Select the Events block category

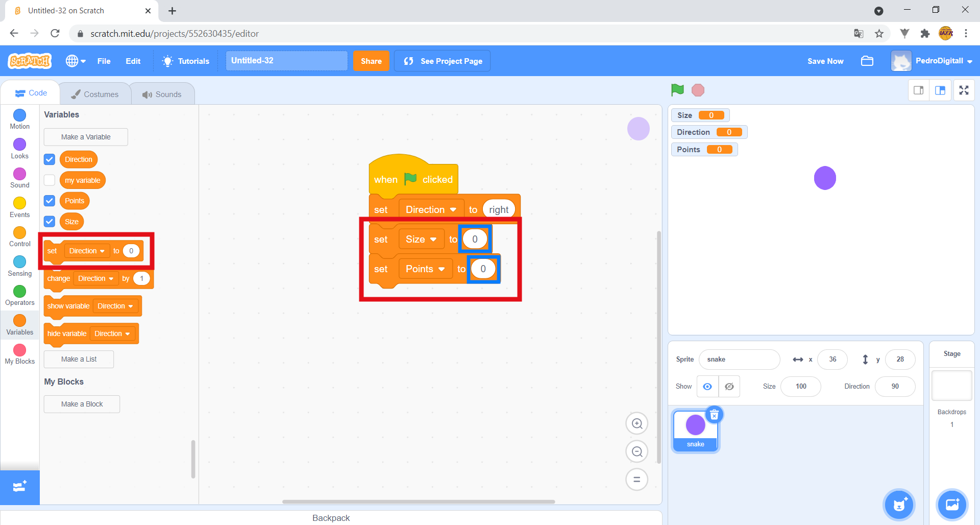tap(19, 208)
